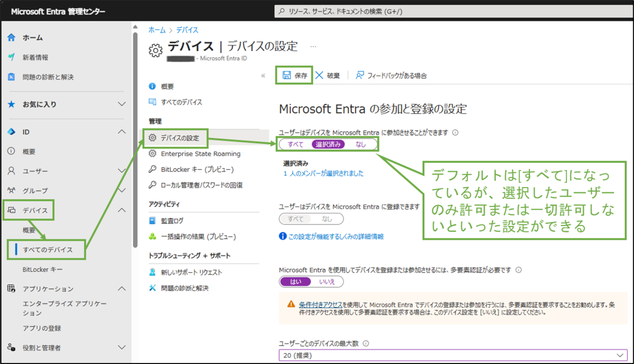
Task: Click the お気に入り star icon
Action: [11, 105]
